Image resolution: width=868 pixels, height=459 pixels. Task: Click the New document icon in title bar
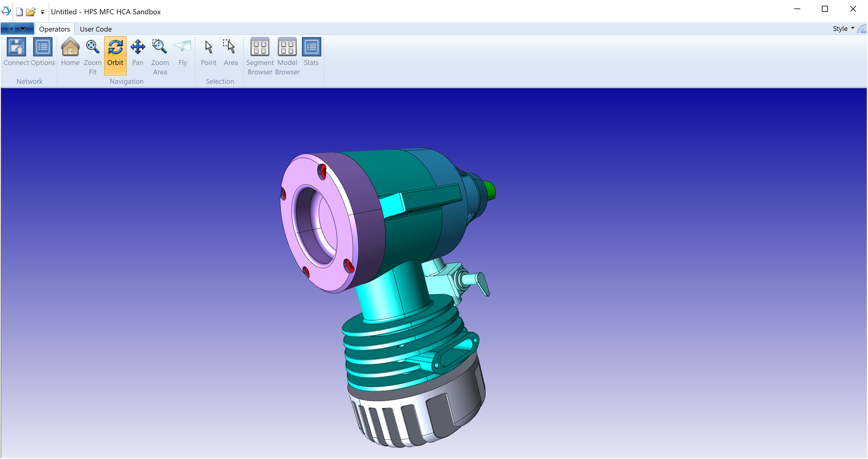19,12
